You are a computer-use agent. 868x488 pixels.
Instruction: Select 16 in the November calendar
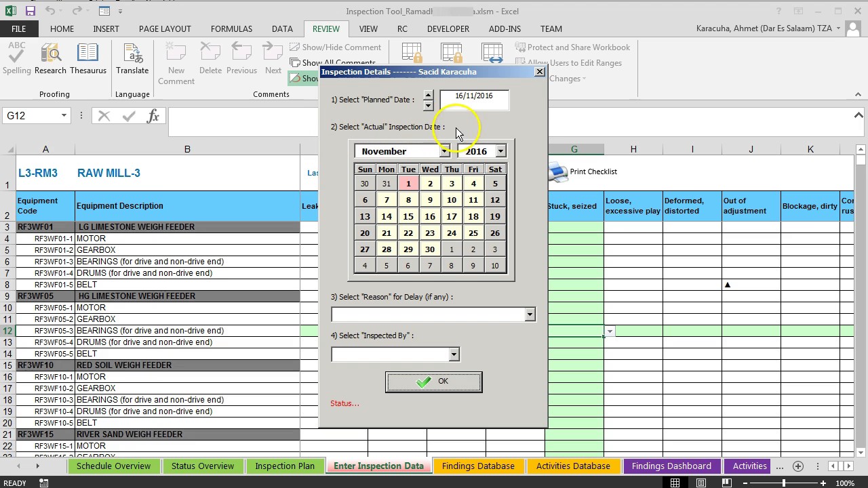430,217
